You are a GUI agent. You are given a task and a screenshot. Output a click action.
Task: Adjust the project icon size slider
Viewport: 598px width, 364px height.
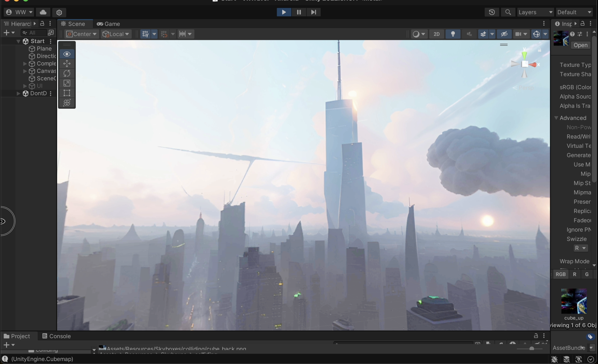[x=531, y=349]
